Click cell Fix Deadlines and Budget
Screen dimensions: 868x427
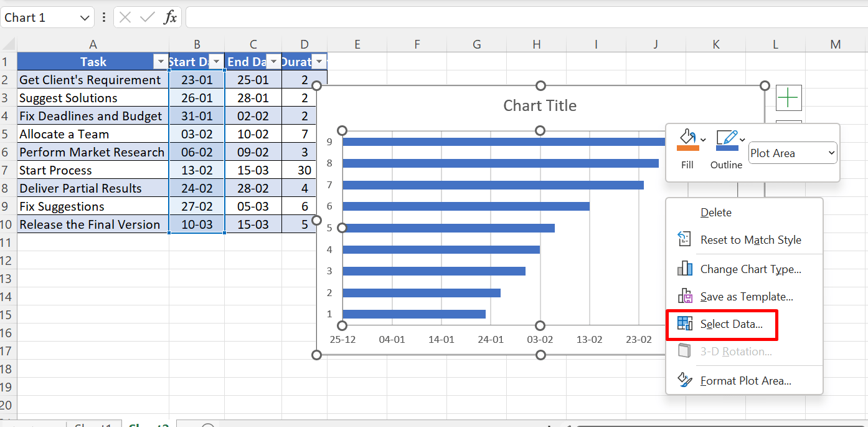pyautogui.click(x=93, y=116)
